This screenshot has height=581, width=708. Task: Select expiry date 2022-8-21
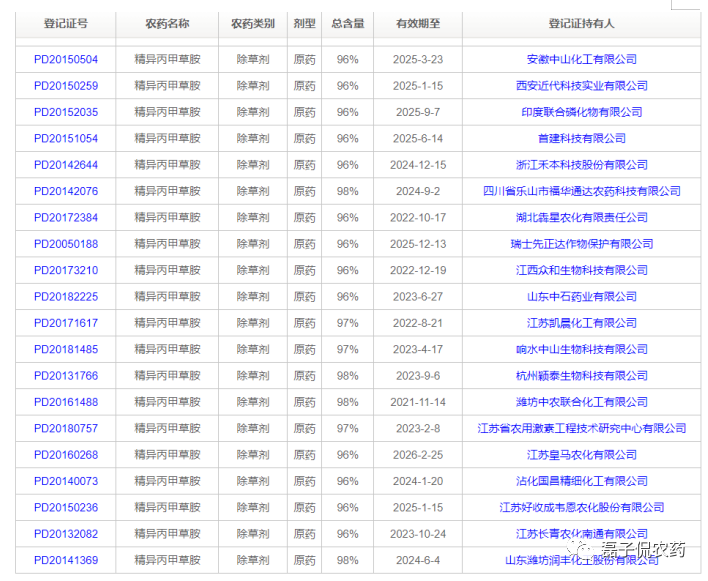point(418,323)
